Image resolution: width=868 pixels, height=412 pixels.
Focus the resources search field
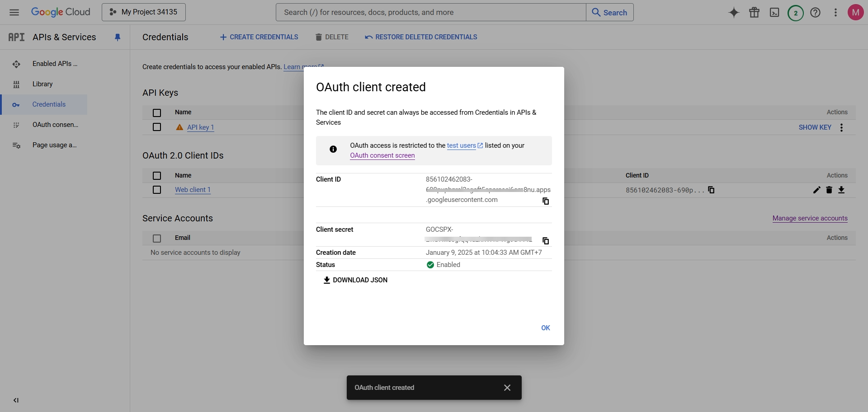(x=431, y=12)
